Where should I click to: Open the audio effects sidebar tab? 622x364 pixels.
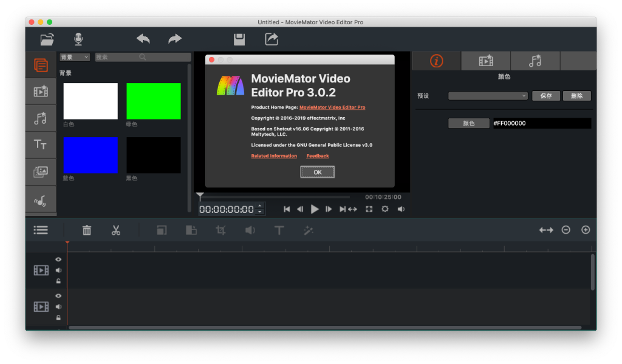pos(41,118)
